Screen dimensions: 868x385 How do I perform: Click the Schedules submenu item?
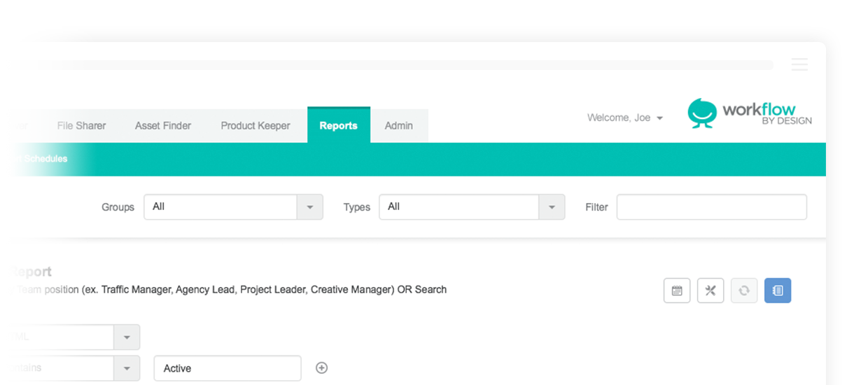coord(45,159)
